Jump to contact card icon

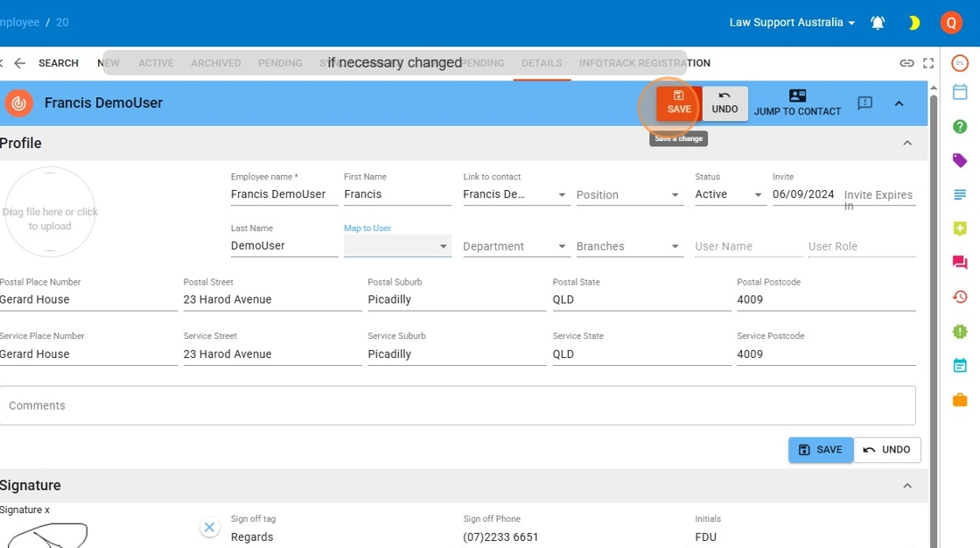click(x=797, y=103)
